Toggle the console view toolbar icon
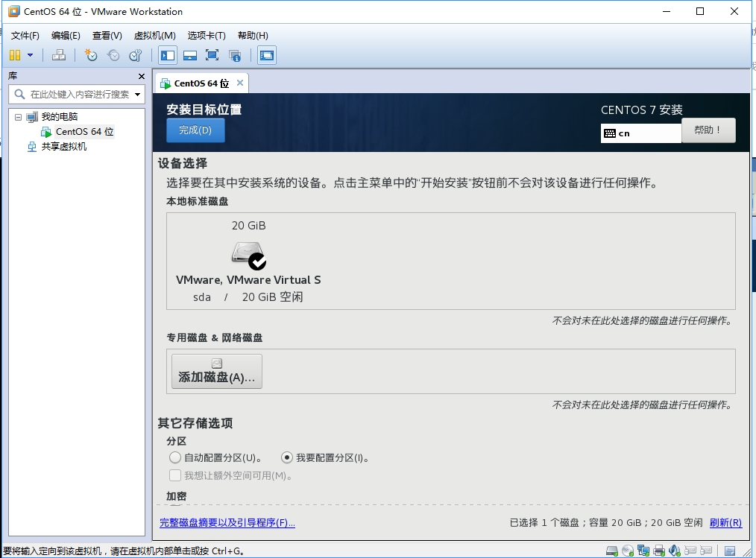 267,55
